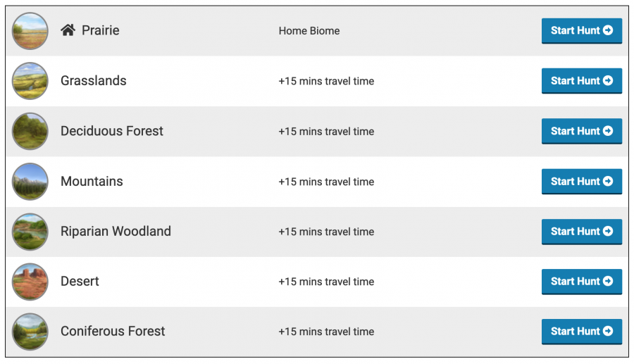Click the Home Biome label text
This screenshot has height=364, width=634.
(x=309, y=31)
